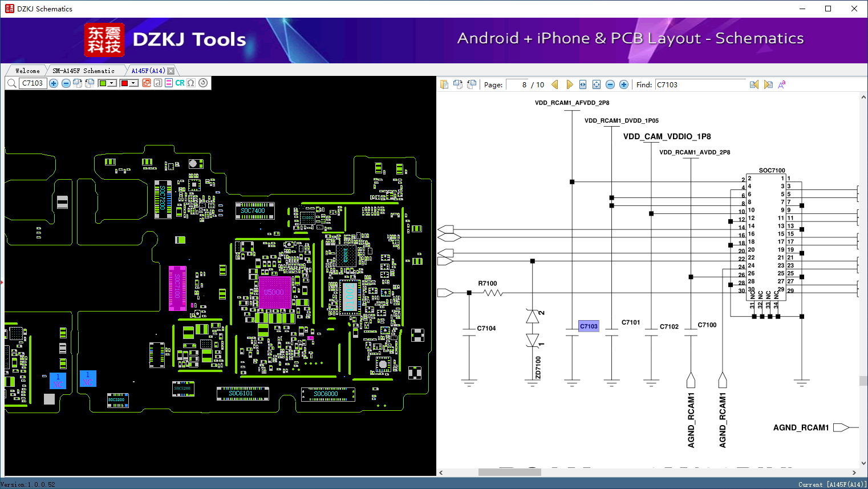The height and width of the screenshot is (489, 868).
Task: Reset the PCB view with the circular arrow
Action: tap(203, 83)
